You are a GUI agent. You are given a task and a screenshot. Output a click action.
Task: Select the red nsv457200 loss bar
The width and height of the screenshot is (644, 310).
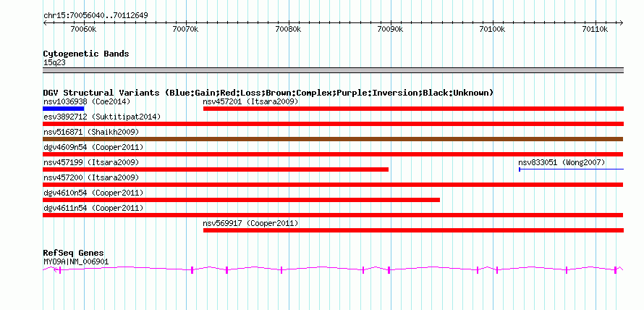click(333, 185)
